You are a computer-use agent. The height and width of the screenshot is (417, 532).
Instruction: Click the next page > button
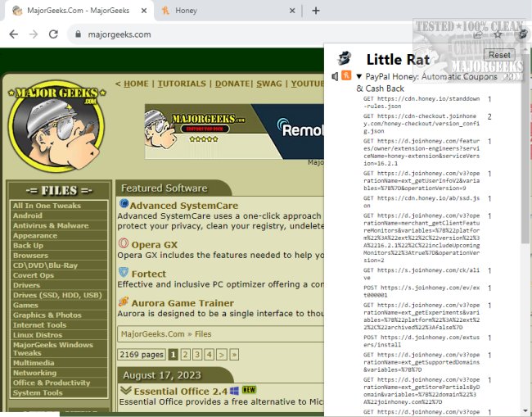click(222, 355)
